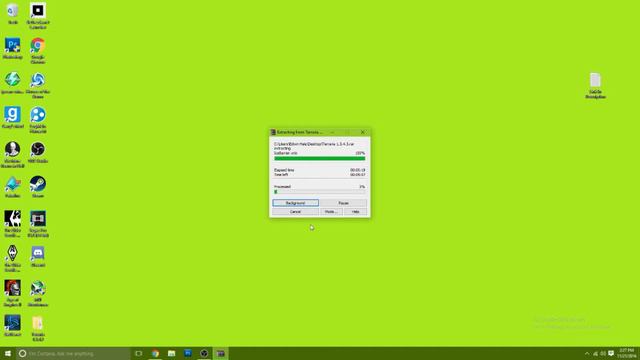640x360 pixels.
Task: Open File Explorer from the taskbar
Action: tap(171, 353)
